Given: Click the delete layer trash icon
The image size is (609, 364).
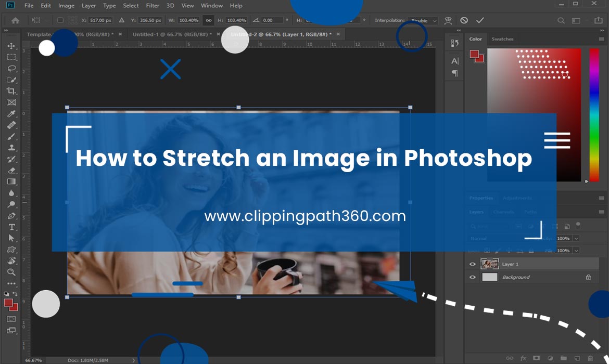Looking at the screenshot, I should point(590,358).
